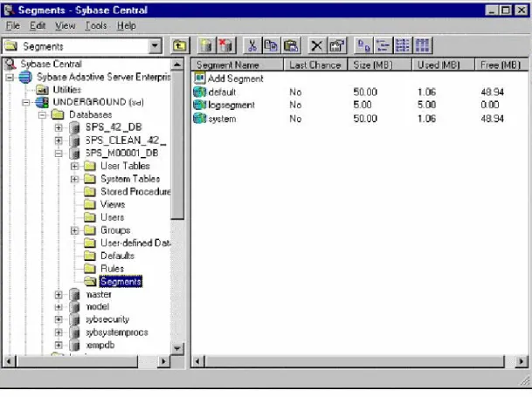This screenshot has height=397, width=532.
Task: Open the Segments location dropdown
Action: tap(155, 45)
